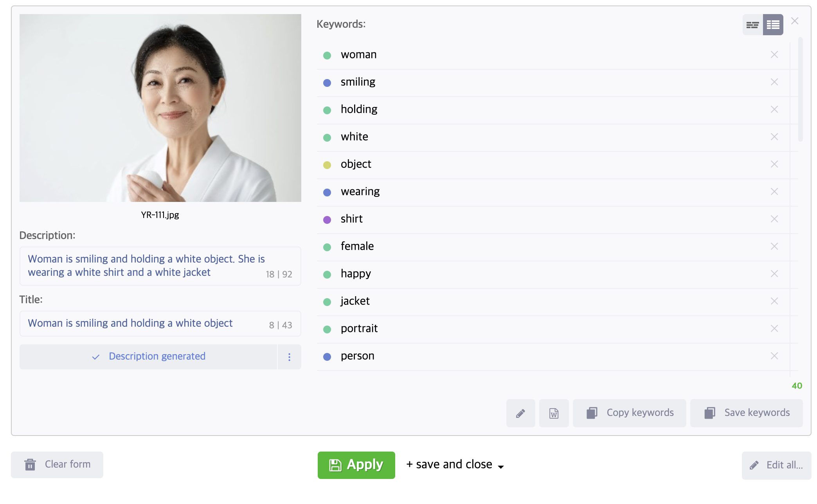
Task: Open the three-dot description options menu
Action: (x=289, y=357)
